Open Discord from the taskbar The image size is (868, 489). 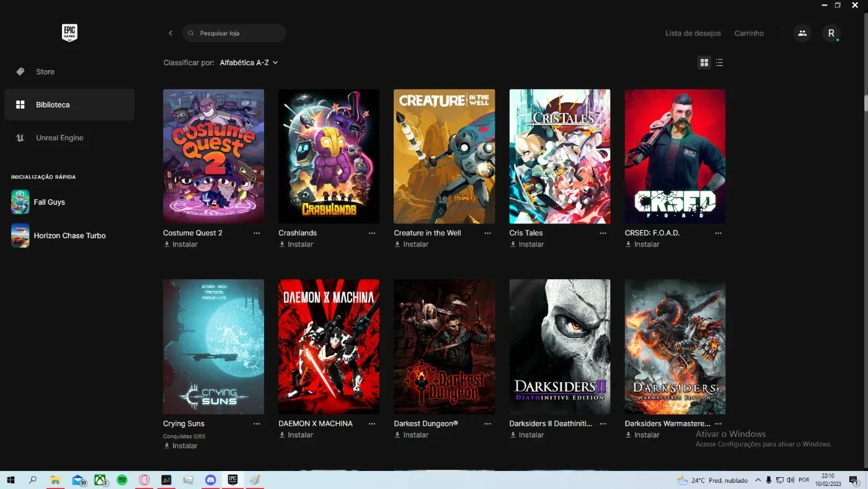point(211,480)
